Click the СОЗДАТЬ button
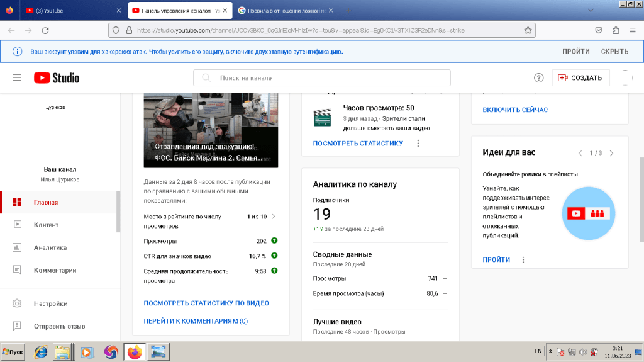This screenshot has height=362, width=644. pyautogui.click(x=580, y=78)
